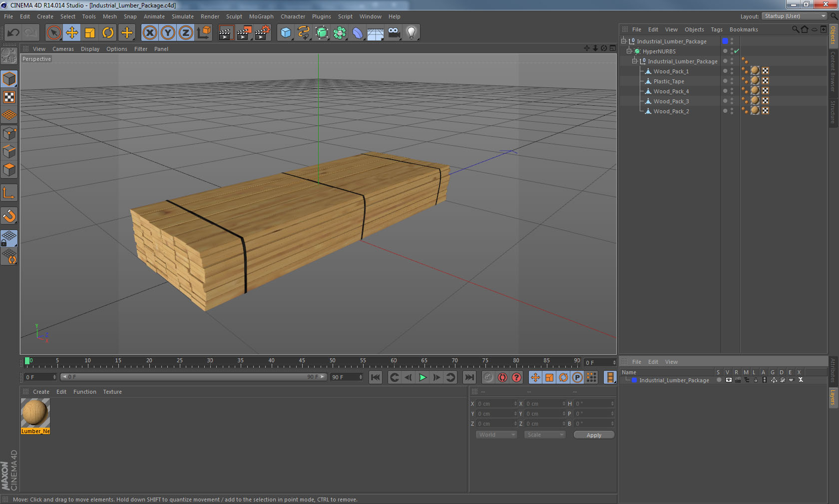Collapse top Industrial_Lumber_Package tree node
The image size is (839, 504).
[x=623, y=41]
